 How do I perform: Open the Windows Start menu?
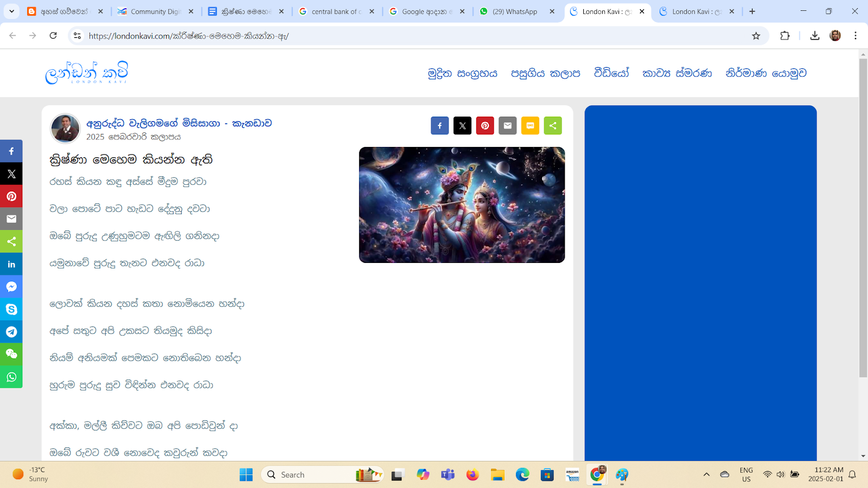(246, 474)
